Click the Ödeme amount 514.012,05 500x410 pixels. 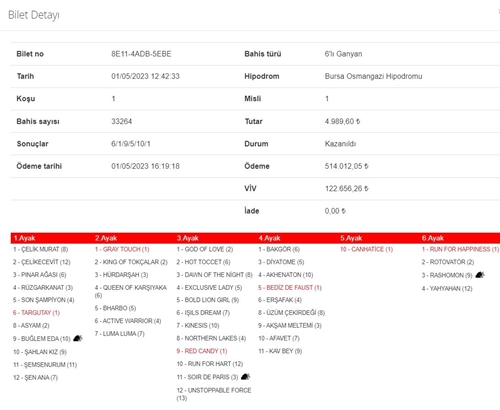click(346, 166)
